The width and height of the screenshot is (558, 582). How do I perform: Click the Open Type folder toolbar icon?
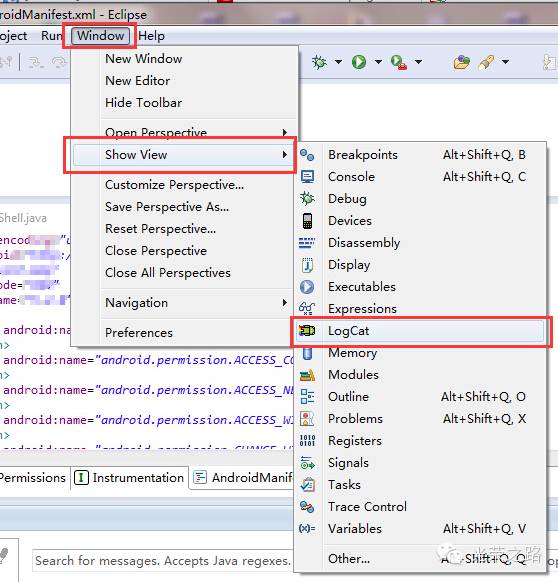pyautogui.click(x=461, y=62)
